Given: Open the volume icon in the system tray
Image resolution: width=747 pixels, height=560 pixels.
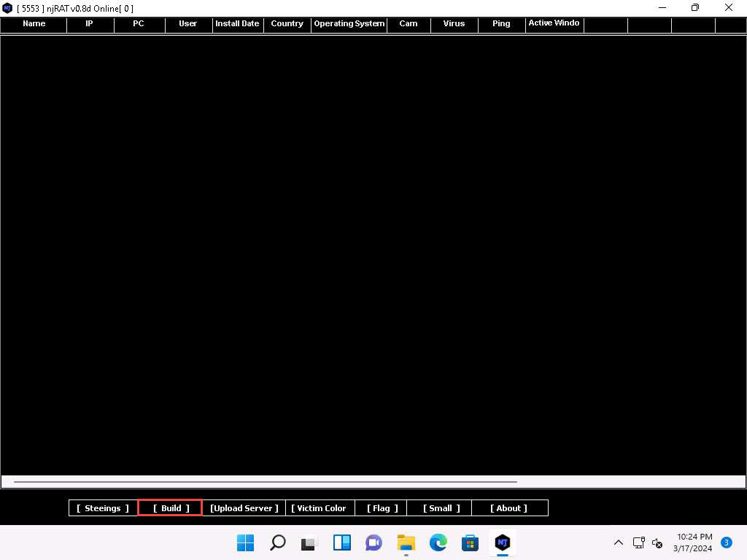Looking at the screenshot, I should coord(657,542).
